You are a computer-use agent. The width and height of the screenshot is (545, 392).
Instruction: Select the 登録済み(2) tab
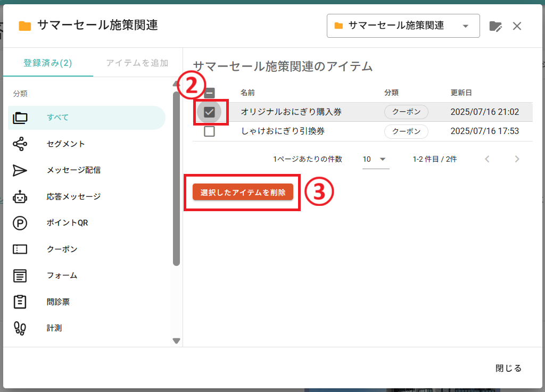[x=48, y=63]
